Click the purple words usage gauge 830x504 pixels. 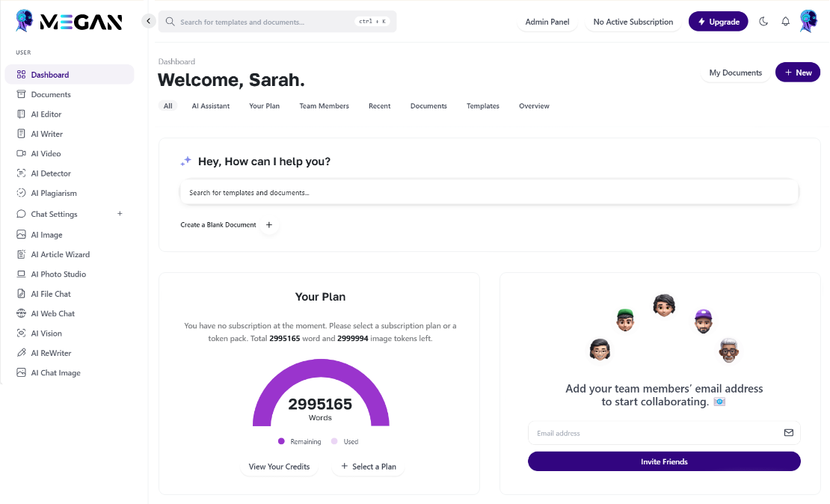click(x=321, y=393)
